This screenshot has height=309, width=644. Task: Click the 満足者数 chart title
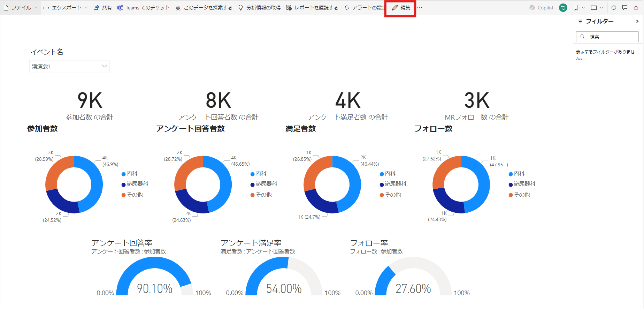[301, 129]
